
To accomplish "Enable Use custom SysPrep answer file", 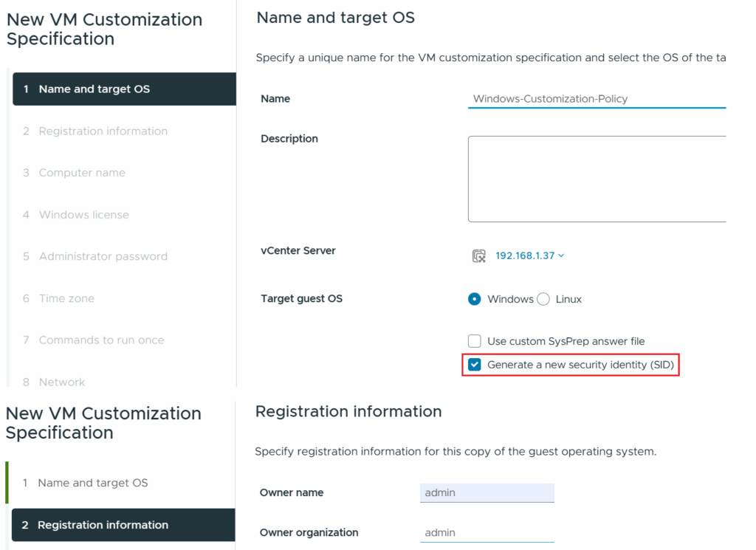I will tap(475, 341).
